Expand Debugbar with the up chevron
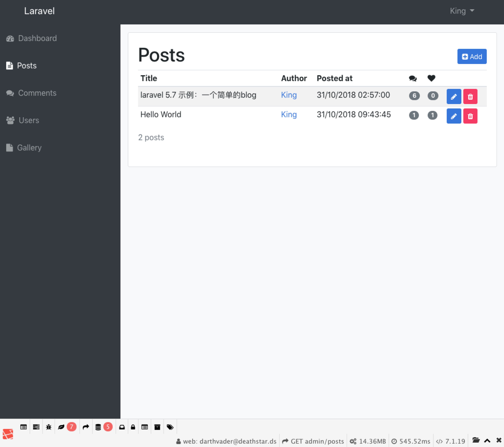 487,441
